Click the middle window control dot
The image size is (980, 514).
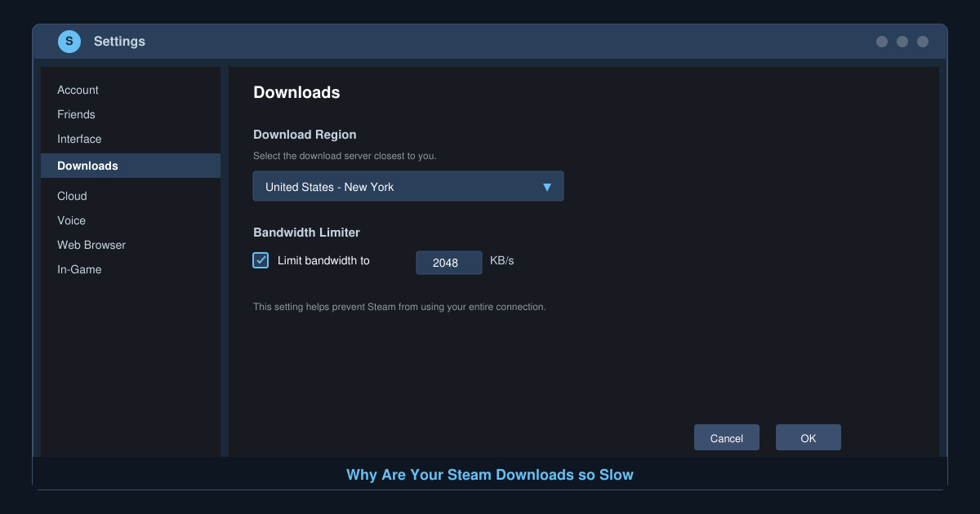[x=902, y=42]
